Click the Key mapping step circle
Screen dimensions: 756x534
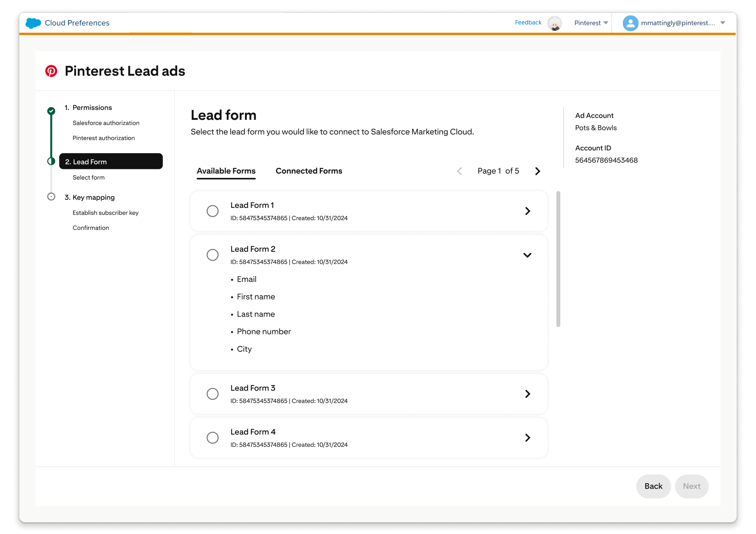pyautogui.click(x=51, y=197)
